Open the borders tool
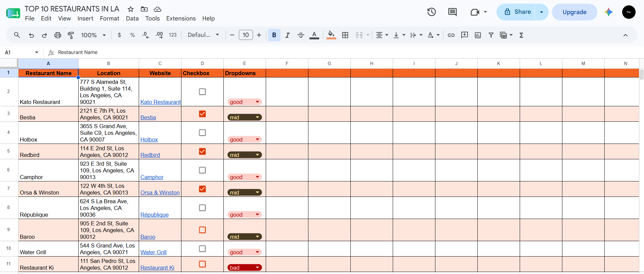This screenshot has width=644, height=274. pos(345,35)
